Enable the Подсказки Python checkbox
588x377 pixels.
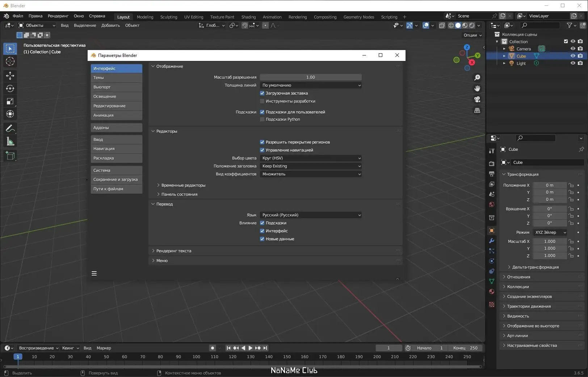coord(262,119)
